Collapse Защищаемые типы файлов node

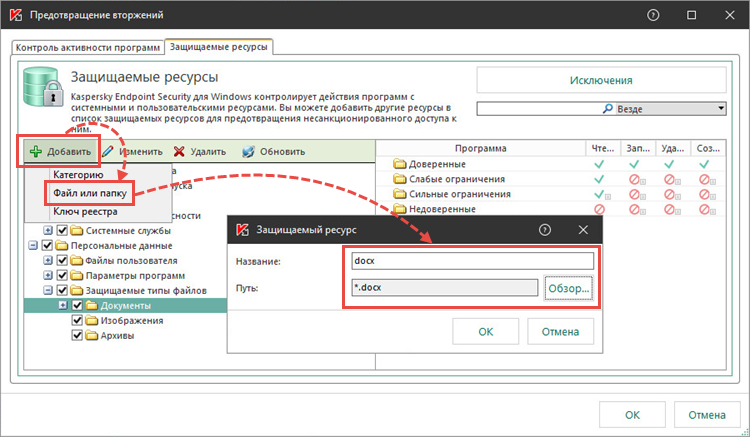(x=48, y=290)
